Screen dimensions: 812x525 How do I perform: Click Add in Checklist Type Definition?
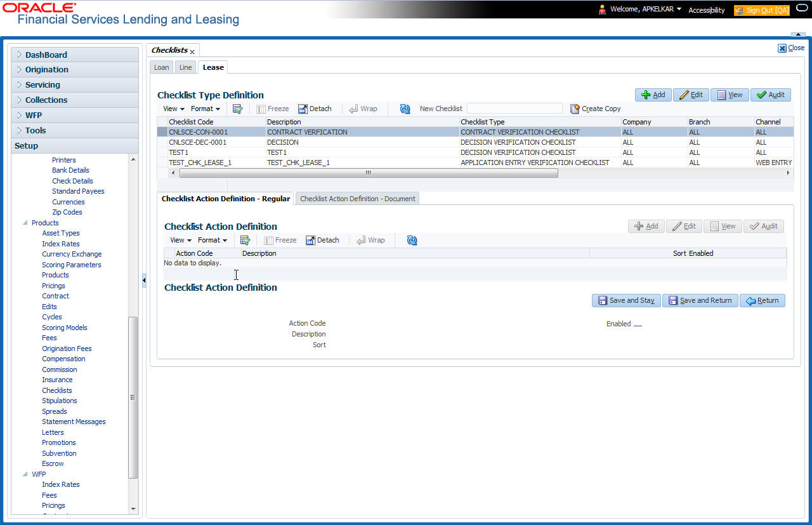pos(653,95)
